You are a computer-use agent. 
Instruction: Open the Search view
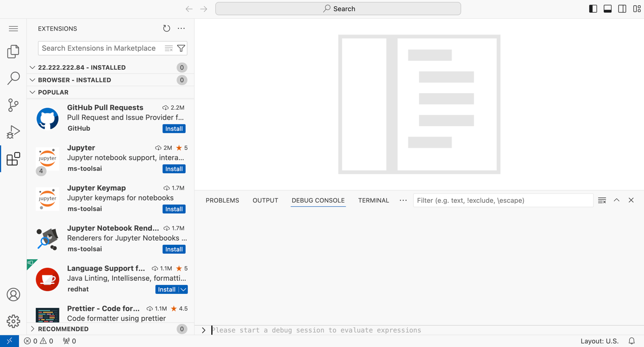click(x=13, y=78)
